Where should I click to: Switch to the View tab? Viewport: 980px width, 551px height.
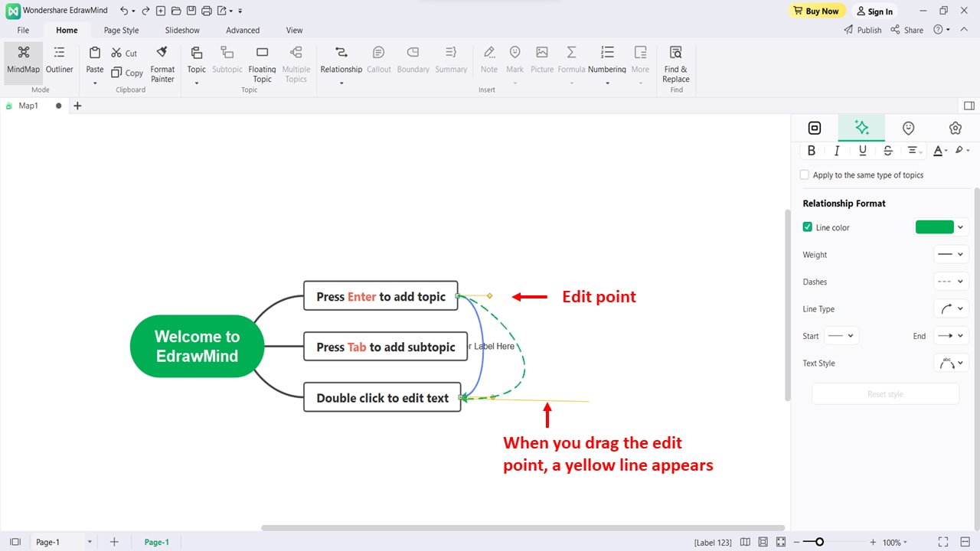(295, 30)
